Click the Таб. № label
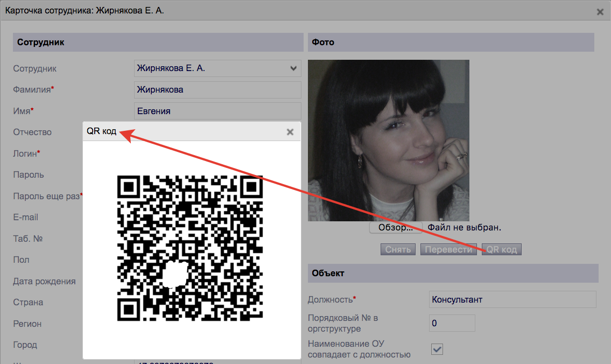The width and height of the screenshot is (611, 364). tap(27, 239)
